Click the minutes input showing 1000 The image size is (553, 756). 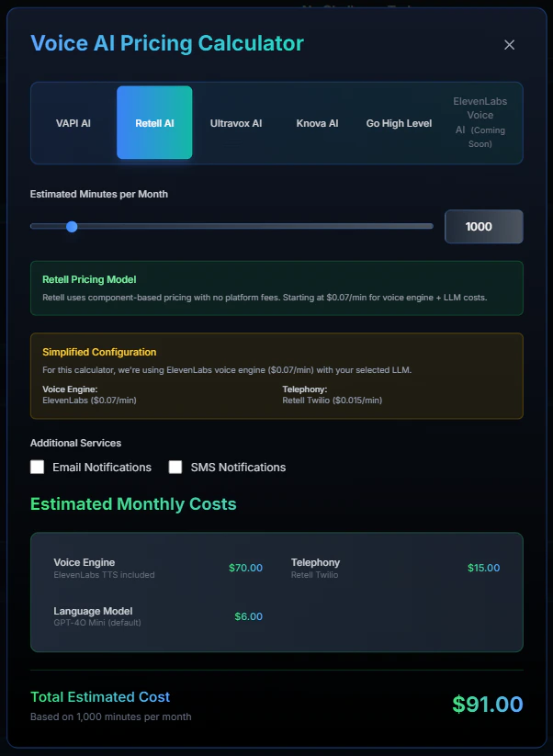tap(483, 226)
